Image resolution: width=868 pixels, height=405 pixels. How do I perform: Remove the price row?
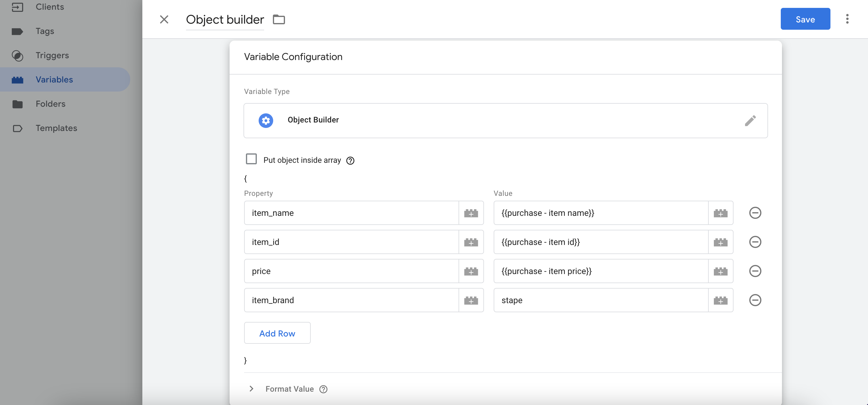point(755,271)
